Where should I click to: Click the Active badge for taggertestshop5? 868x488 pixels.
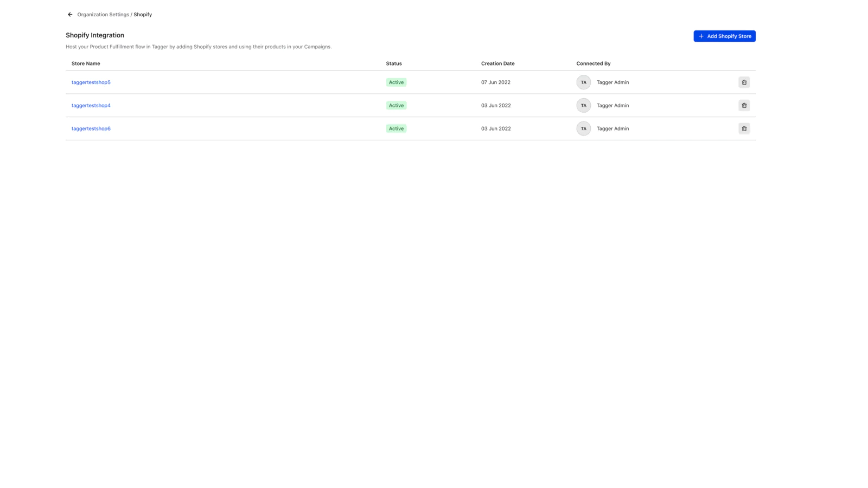[x=396, y=82]
